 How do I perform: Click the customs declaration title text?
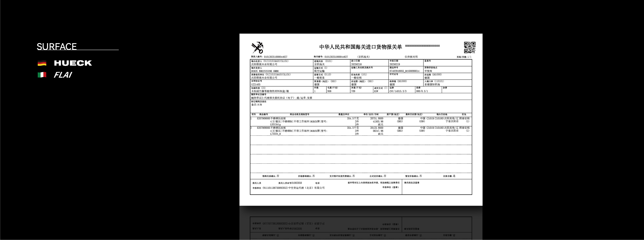tap(360, 47)
